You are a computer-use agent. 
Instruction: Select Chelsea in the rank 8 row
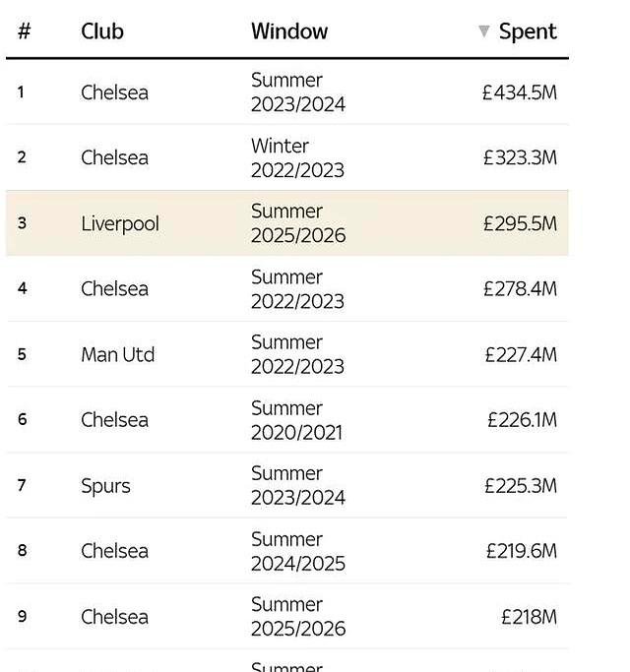tap(114, 551)
